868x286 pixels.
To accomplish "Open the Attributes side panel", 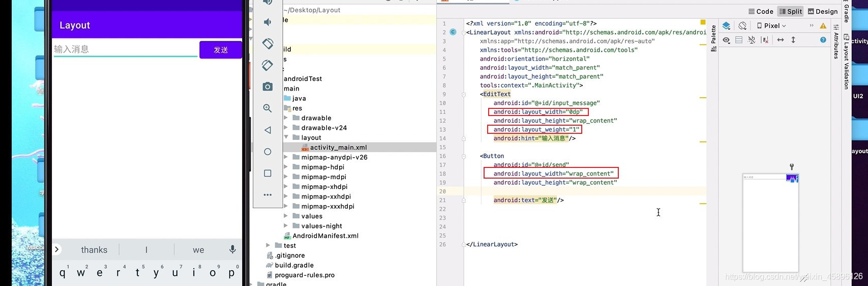I will click(x=836, y=42).
